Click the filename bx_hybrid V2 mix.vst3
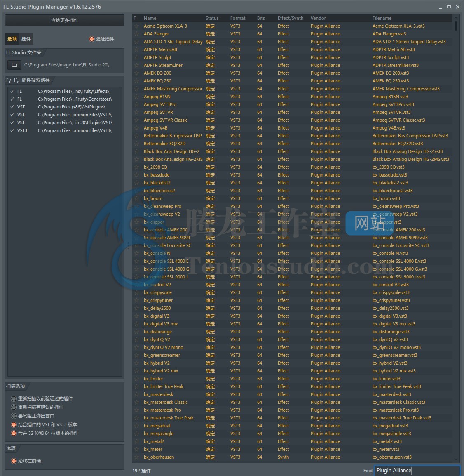The height and width of the screenshot is (476, 464). [394, 371]
